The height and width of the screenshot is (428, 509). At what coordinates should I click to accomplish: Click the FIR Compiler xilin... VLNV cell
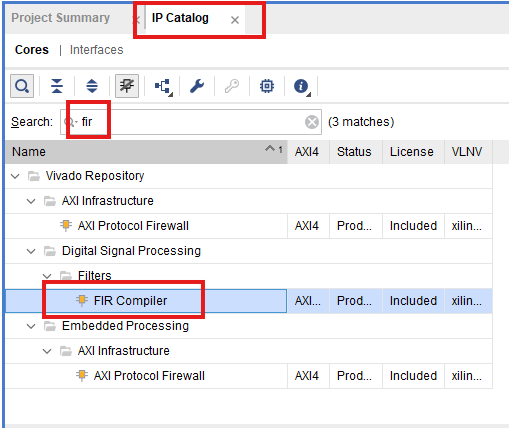point(467,301)
